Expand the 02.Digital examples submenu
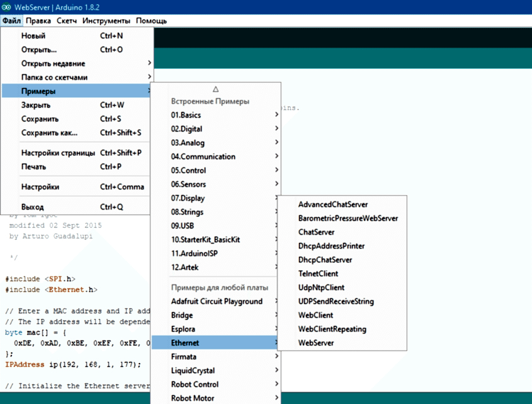Image resolution: width=532 pixels, height=404 pixels. [x=189, y=128]
